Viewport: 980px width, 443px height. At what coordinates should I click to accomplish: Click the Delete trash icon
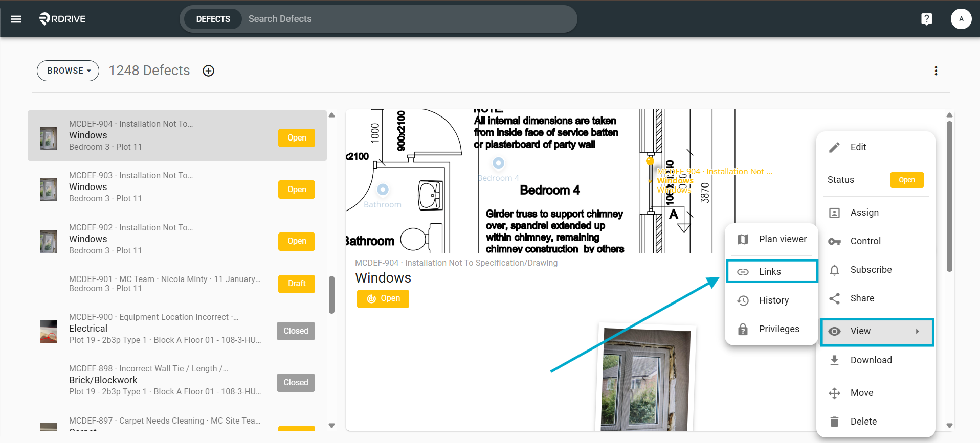tap(834, 422)
